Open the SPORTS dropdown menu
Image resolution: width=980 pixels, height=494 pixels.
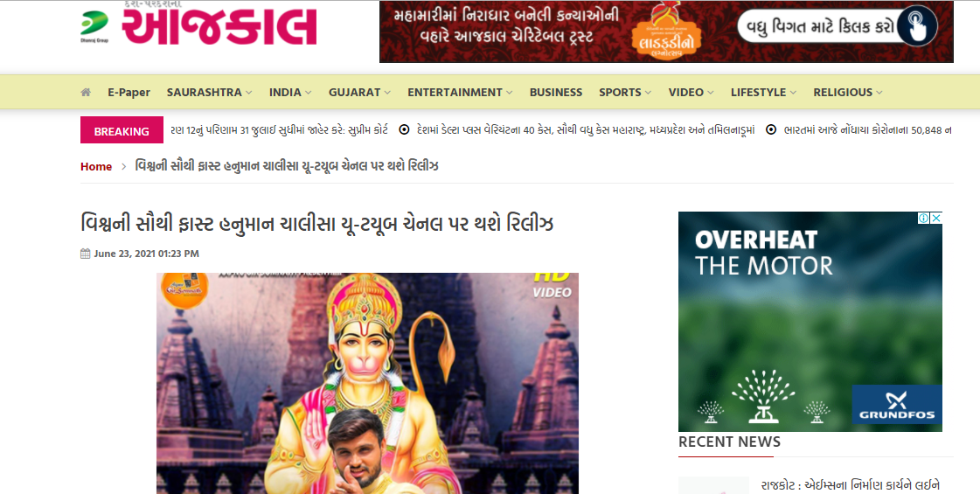[x=625, y=92]
